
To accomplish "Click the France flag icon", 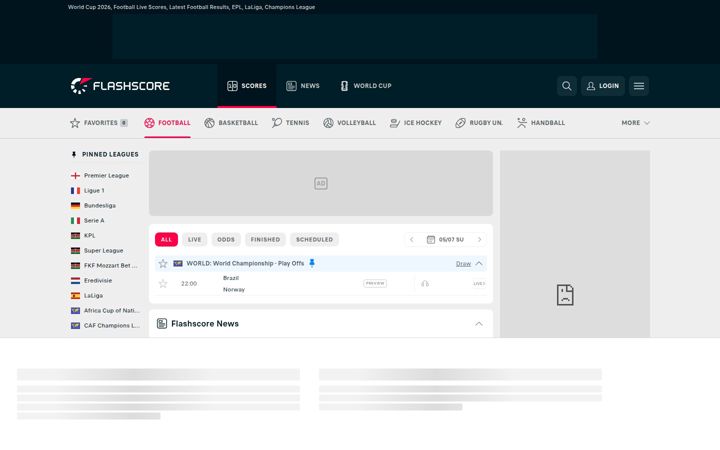I will 75,191.
